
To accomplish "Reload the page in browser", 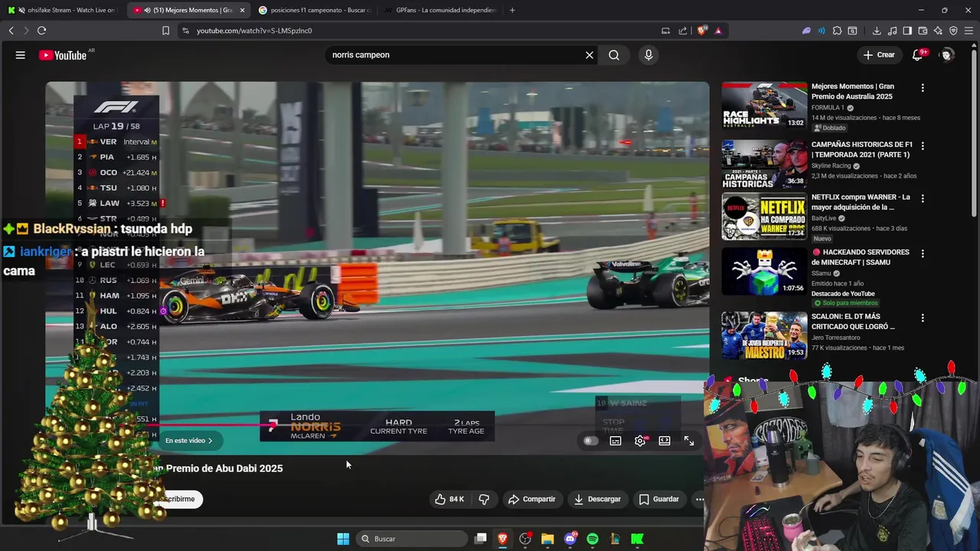I will coord(41,31).
